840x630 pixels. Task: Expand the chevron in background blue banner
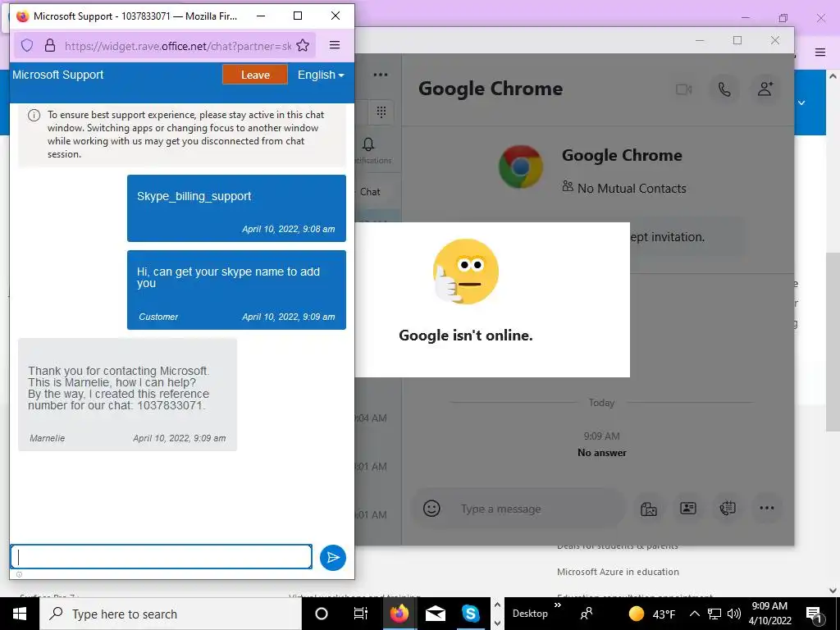click(802, 103)
